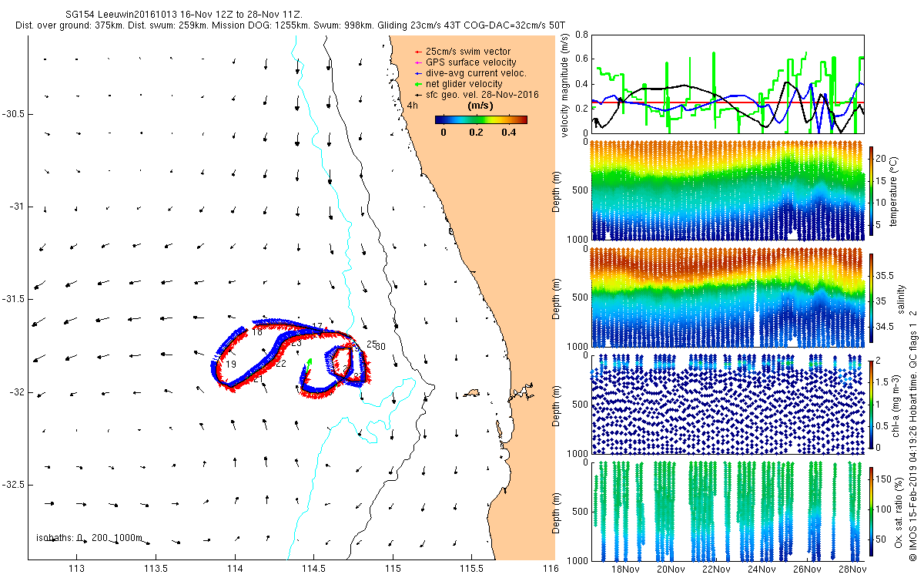The width and height of the screenshot is (924, 578).
Task: Click inside the temperature depth section plot
Action: coord(728,190)
